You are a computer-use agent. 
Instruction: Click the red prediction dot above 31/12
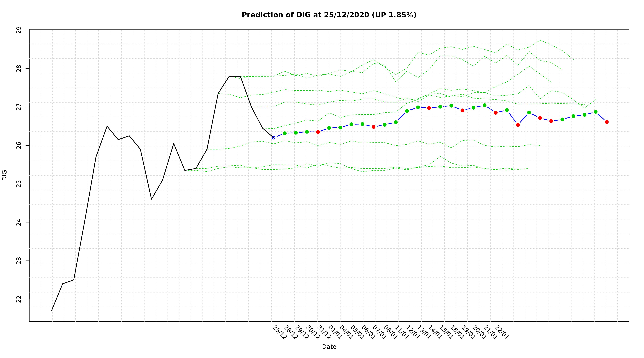(318, 132)
